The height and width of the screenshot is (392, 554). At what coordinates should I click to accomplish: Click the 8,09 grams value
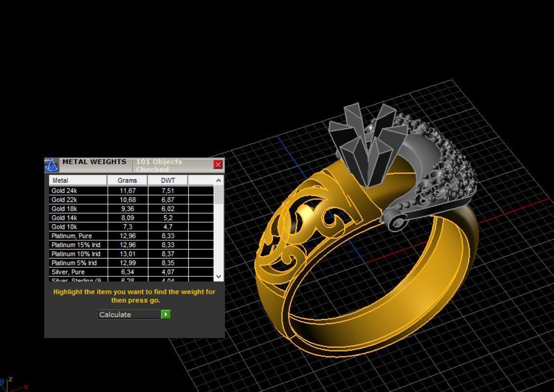pos(128,218)
